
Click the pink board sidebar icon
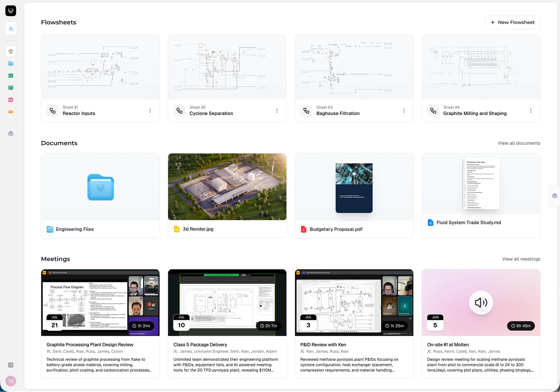pos(11,100)
